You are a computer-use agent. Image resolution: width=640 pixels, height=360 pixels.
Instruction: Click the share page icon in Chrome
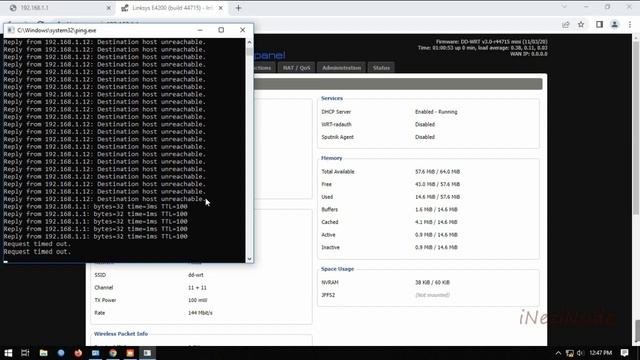[x=565, y=24]
